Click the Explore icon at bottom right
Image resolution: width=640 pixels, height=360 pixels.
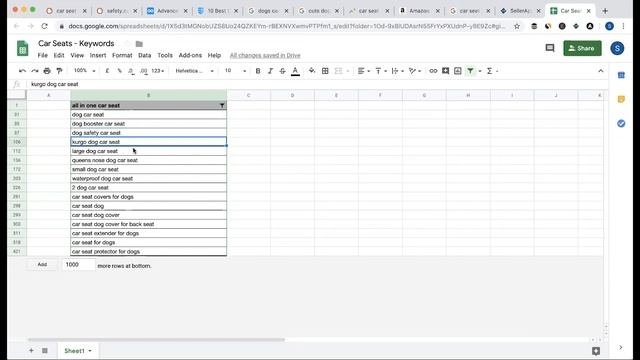pos(596,351)
